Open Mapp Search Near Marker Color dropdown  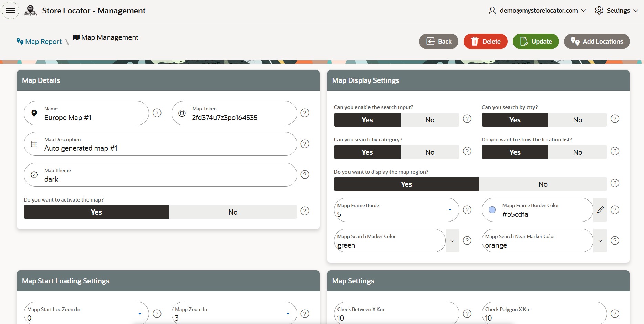(x=600, y=241)
